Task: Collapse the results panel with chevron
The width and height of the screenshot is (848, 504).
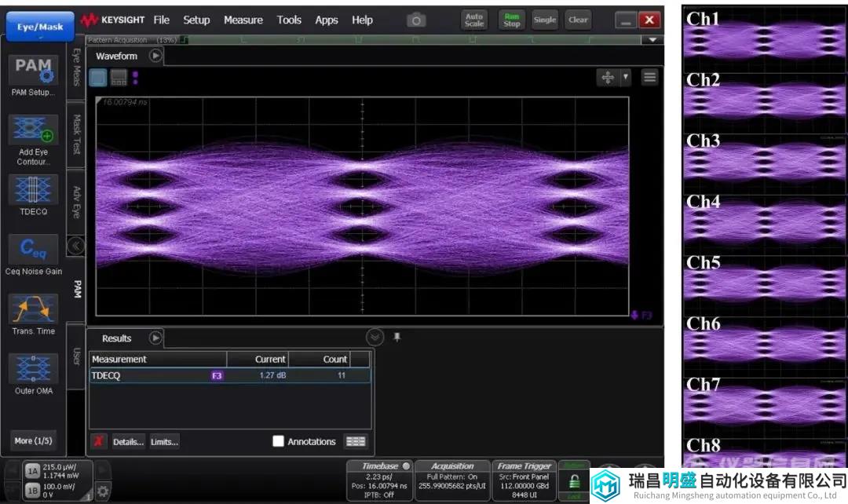Action: pyautogui.click(x=375, y=337)
